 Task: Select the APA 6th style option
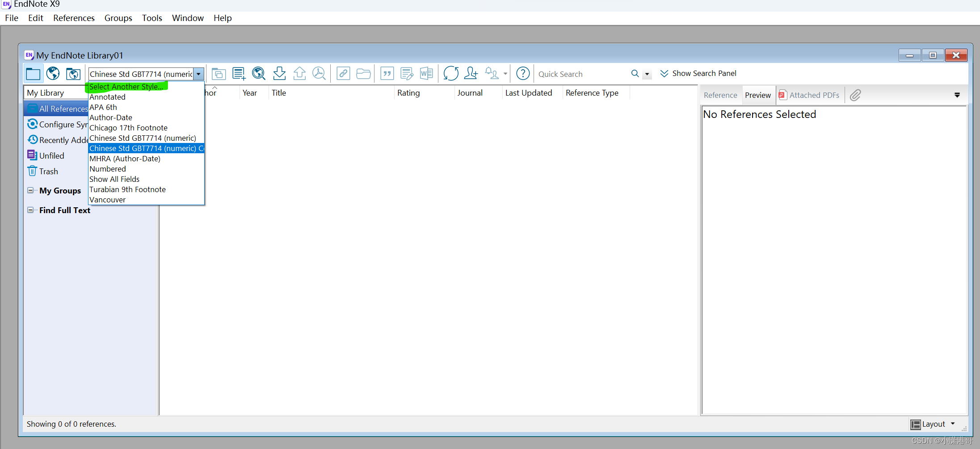[146, 107]
